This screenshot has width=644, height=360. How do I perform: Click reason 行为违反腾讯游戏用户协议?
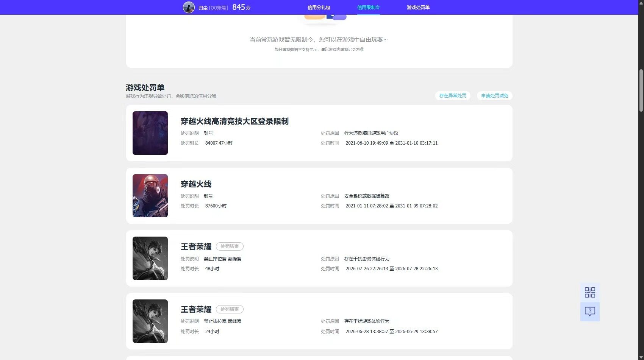pyautogui.click(x=371, y=133)
